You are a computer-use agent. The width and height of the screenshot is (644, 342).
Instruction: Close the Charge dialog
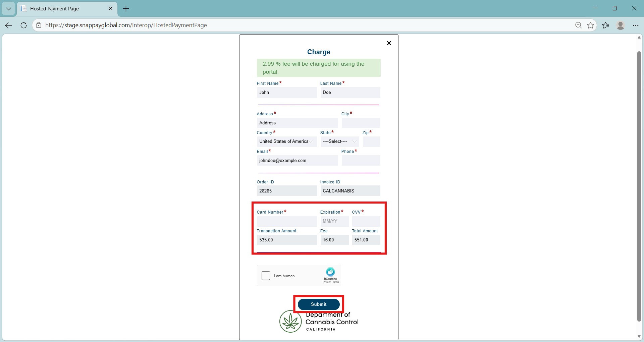coord(389,43)
